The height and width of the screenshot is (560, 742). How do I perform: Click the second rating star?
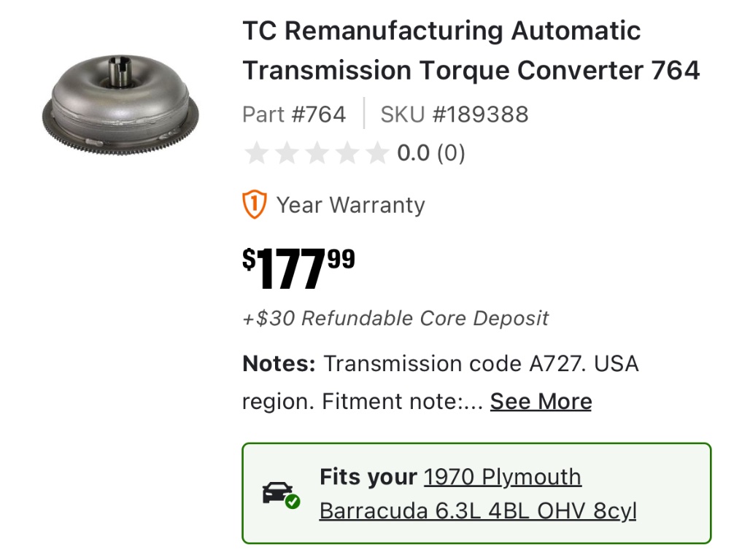(x=286, y=154)
